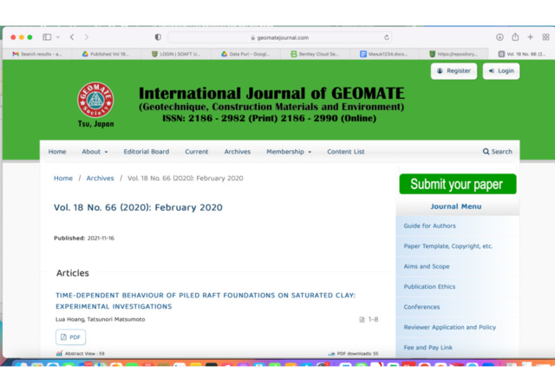Show the tab overview grid icon

(545, 36)
